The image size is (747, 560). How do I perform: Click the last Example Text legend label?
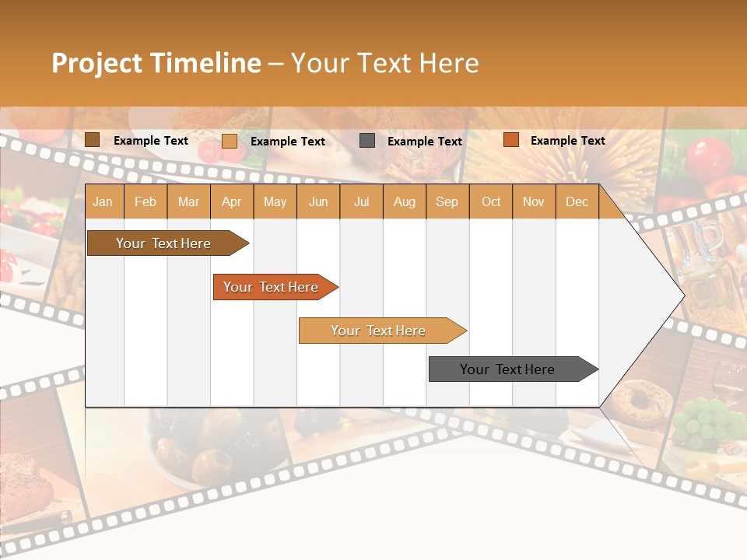pyautogui.click(x=568, y=141)
